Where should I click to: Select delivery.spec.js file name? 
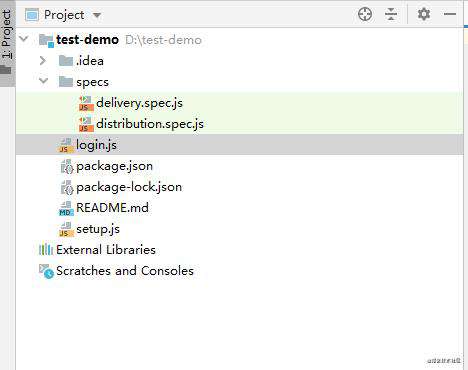click(139, 103)
